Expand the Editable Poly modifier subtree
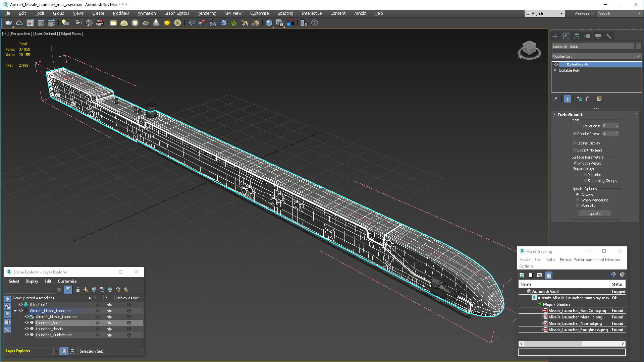644x362 pixels. click(555, 70)
